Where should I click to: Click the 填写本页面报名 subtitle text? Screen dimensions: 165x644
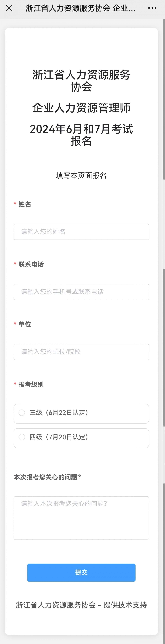[x=81, y=175]
